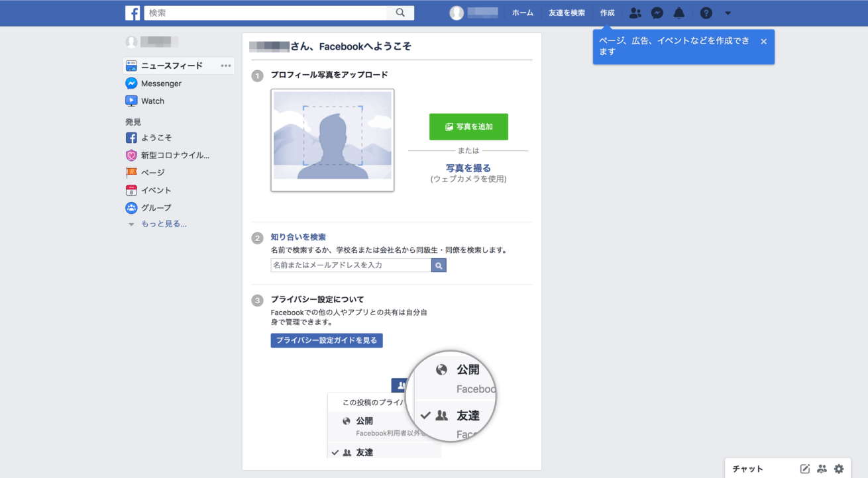The width and height of the screenshot is (868, 478).
Task: Click the new message compose icon in chat bar
Action: point(805,469)
